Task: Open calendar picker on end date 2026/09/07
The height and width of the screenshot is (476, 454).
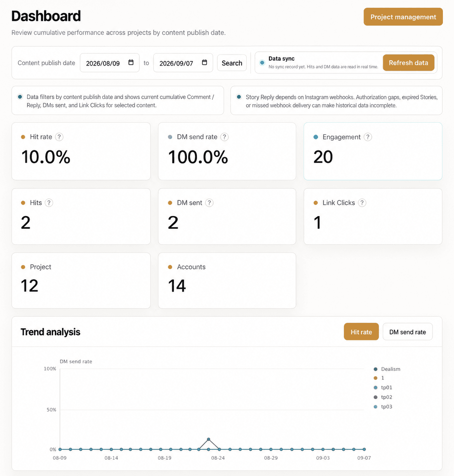Action: pyautogui.click(x=204, y=62)
